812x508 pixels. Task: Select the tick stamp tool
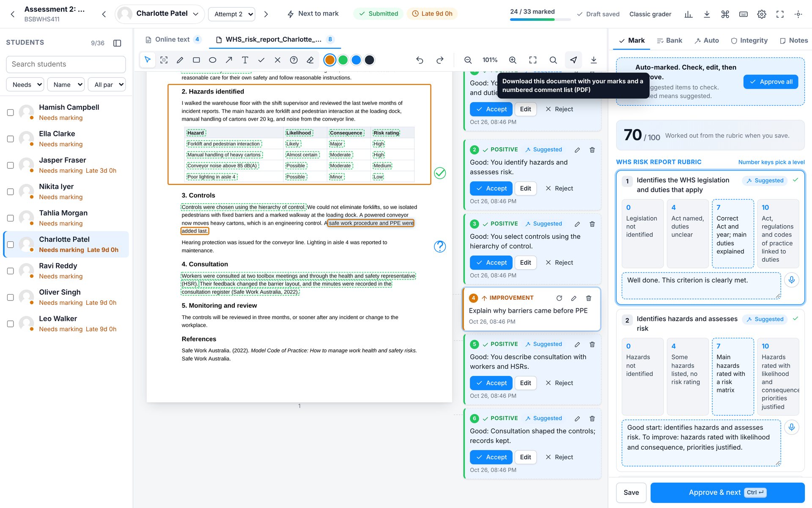coord(261,60)
